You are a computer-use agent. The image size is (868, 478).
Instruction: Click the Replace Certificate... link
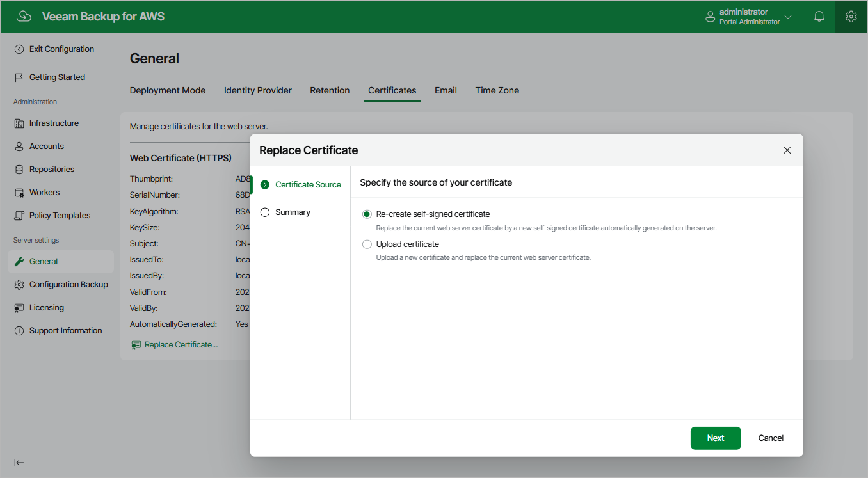[x=181, y=345]
